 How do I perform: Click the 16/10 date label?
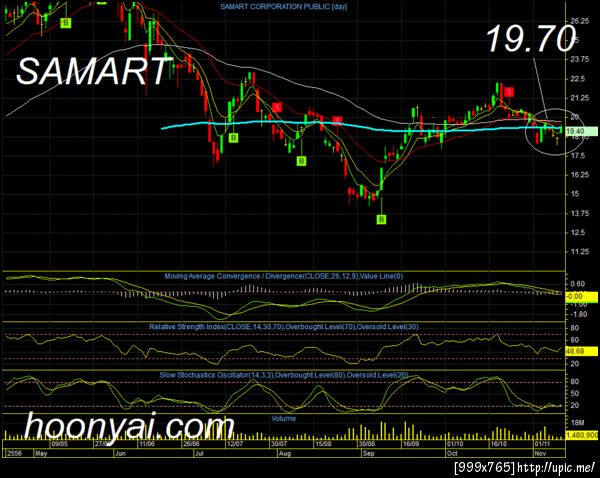coord(499,444)
